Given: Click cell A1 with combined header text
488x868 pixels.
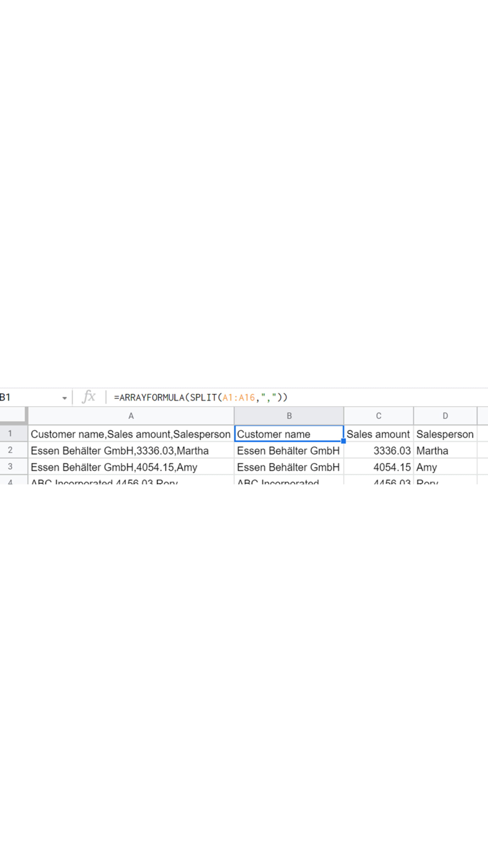Looking at the screenshot, I should [x=131, y=434].
